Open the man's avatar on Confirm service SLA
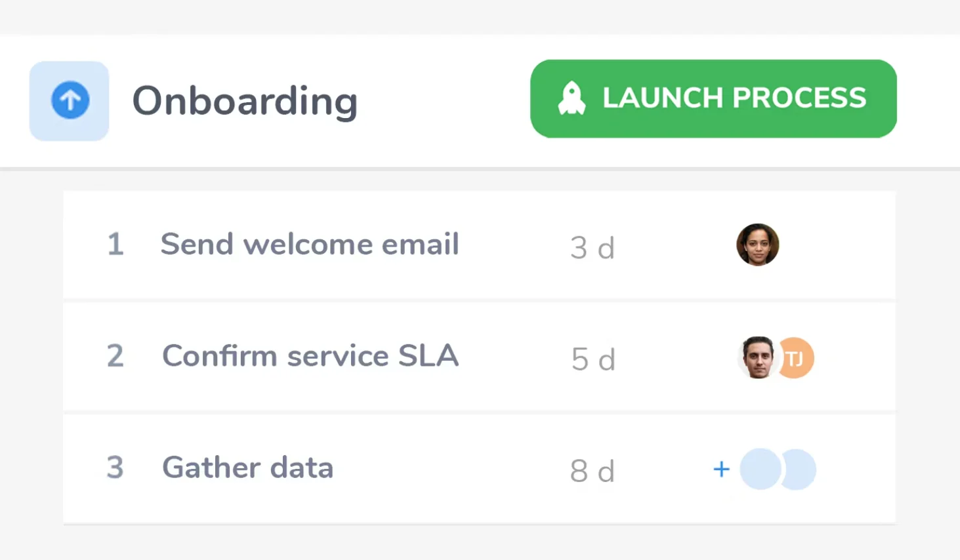Viewport: 960px width, 560px height. pyautogui.click(x=757, y=358)
